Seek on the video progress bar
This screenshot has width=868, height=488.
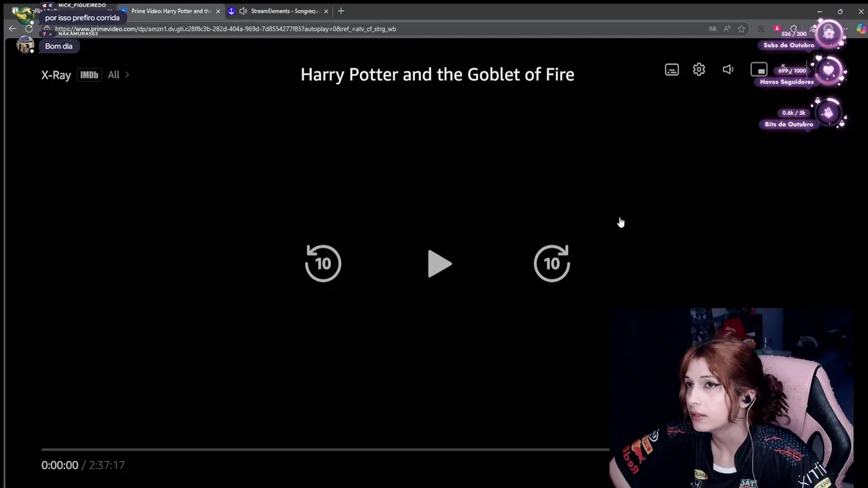click(325, 449)
